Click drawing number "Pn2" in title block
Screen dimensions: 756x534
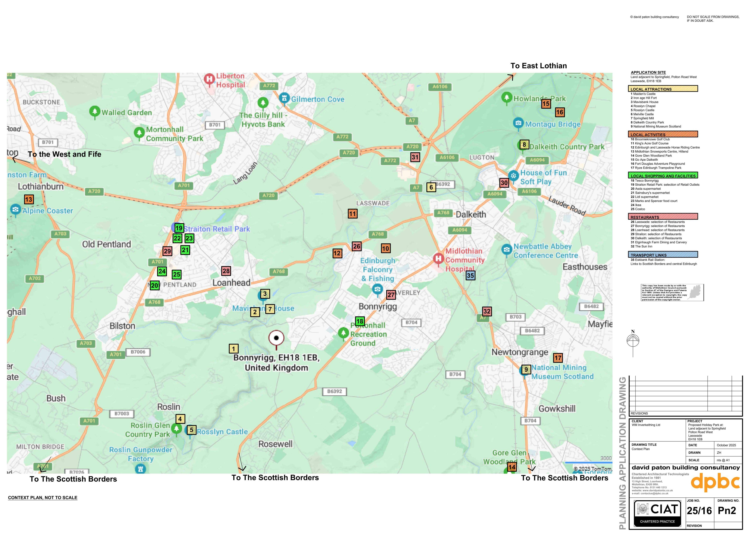point(727,511)
